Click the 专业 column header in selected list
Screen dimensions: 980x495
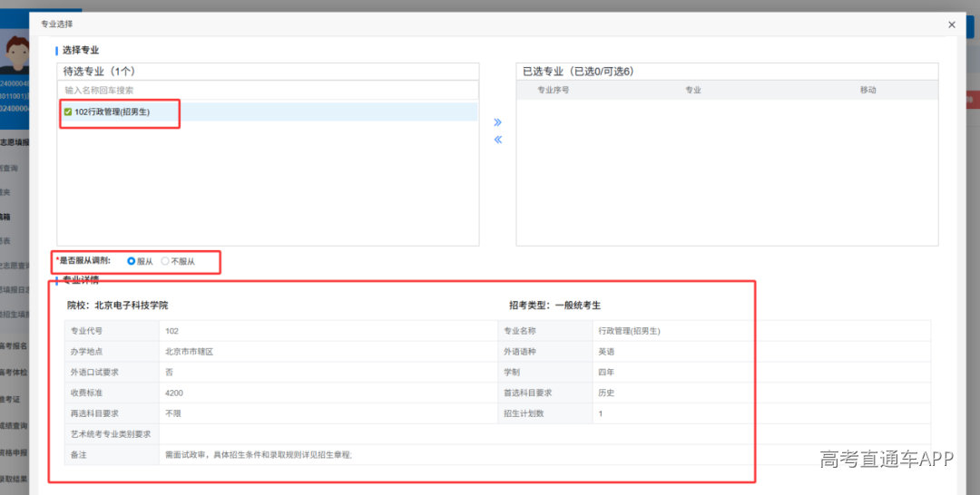click(x=693, y=90)
